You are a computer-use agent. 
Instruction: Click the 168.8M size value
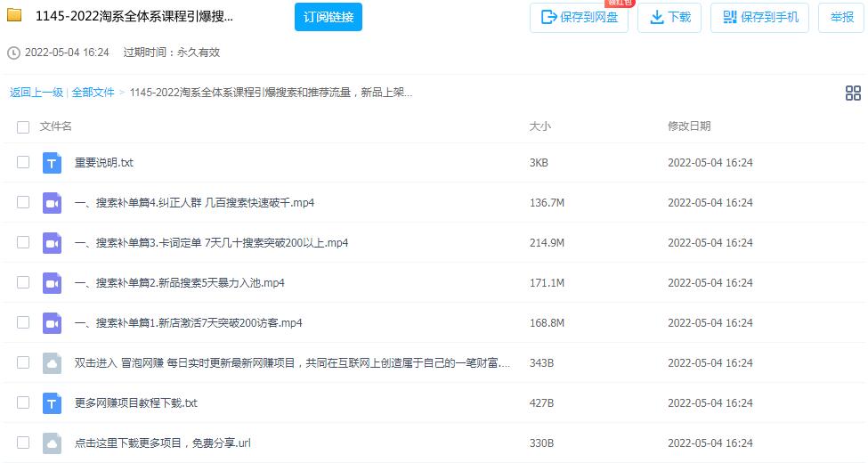pos(547,323)
